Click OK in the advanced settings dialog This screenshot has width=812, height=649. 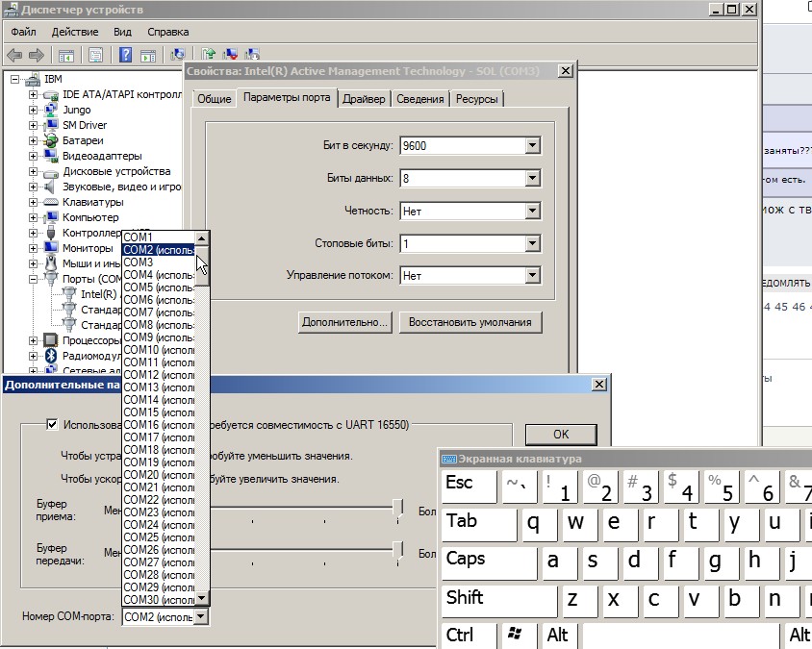(561, 435)
